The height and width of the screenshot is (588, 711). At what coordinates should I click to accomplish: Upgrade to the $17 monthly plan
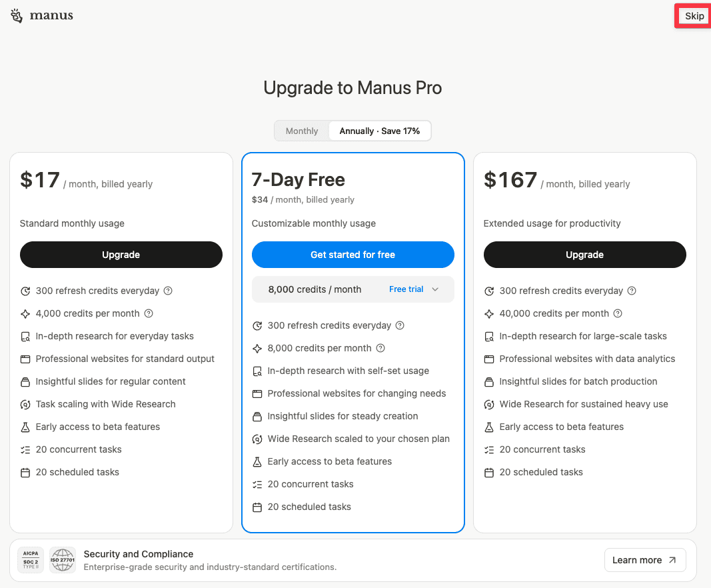coord(121,255)
